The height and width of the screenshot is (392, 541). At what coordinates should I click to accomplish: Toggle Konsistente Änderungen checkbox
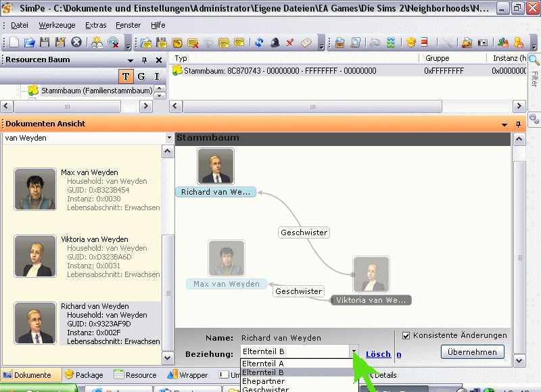click(x=406, y=335)
